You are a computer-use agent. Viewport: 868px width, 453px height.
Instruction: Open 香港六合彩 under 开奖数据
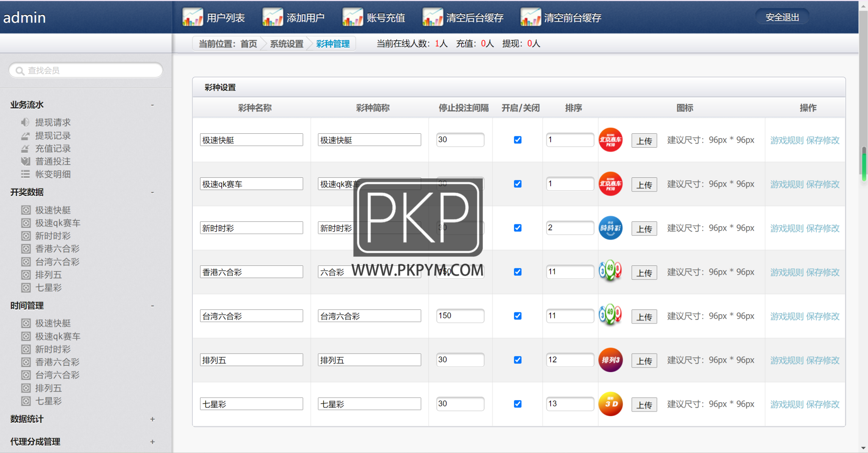57,249
